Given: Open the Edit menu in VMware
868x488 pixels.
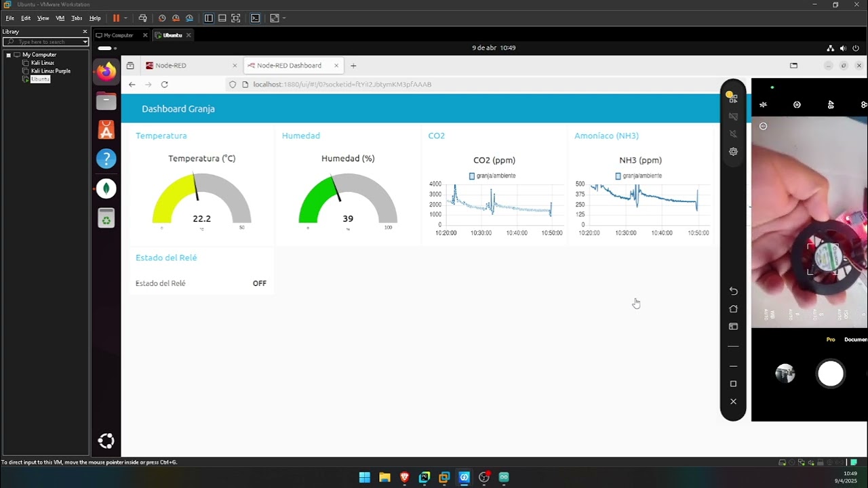Looking at the screenshot, I should click(x=26, y=18).
